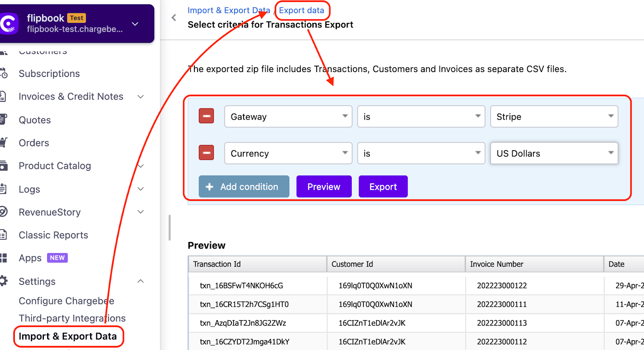Click the RevenueStory icon
644x350 pixels.
coord(4,212)
